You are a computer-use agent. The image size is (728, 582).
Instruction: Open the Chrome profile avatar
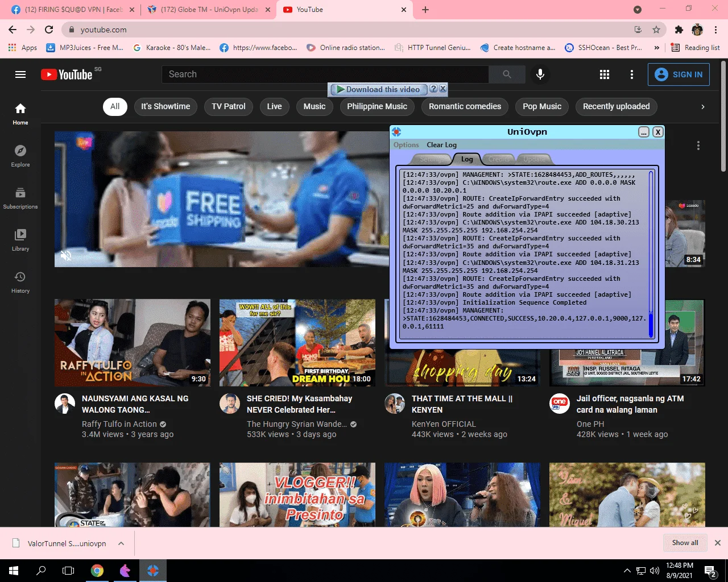pyautogui.click(x=697, y=30)
